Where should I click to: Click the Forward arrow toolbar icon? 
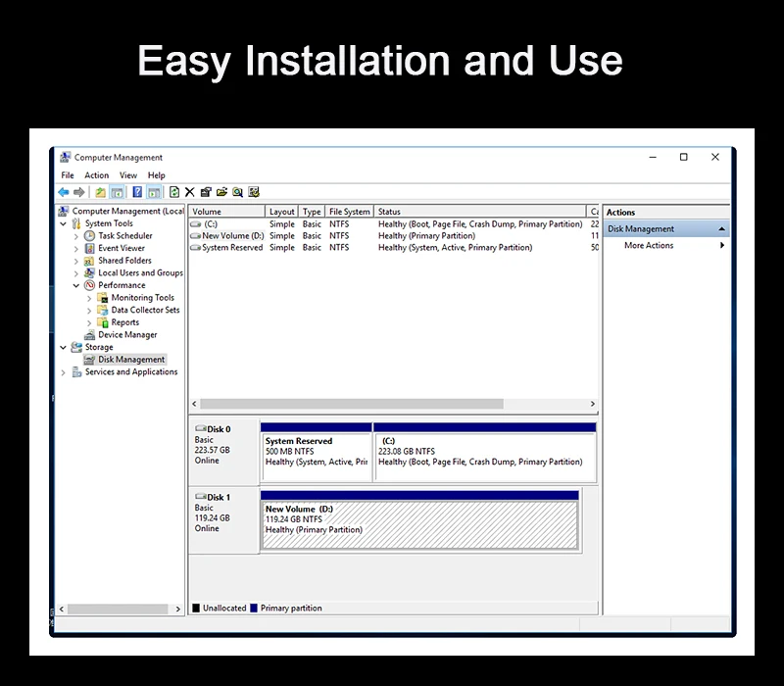[x=79, y=192]
